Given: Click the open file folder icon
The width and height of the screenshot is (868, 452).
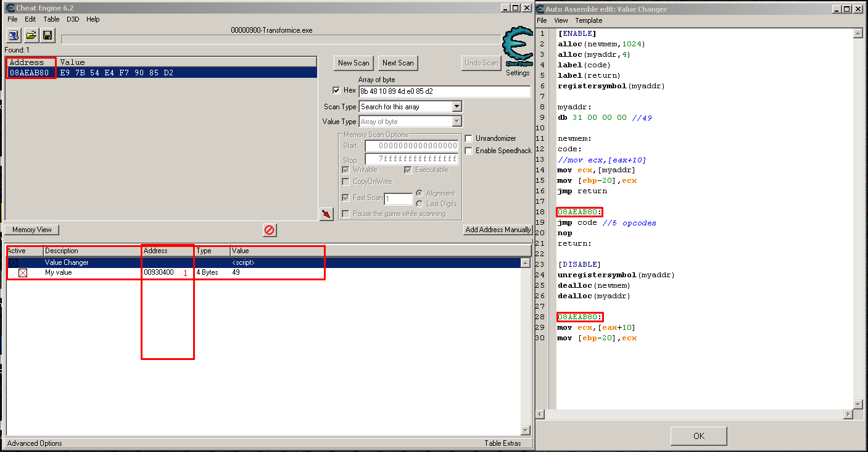Looking at the screenshot, I should click(x=30, y=36).
